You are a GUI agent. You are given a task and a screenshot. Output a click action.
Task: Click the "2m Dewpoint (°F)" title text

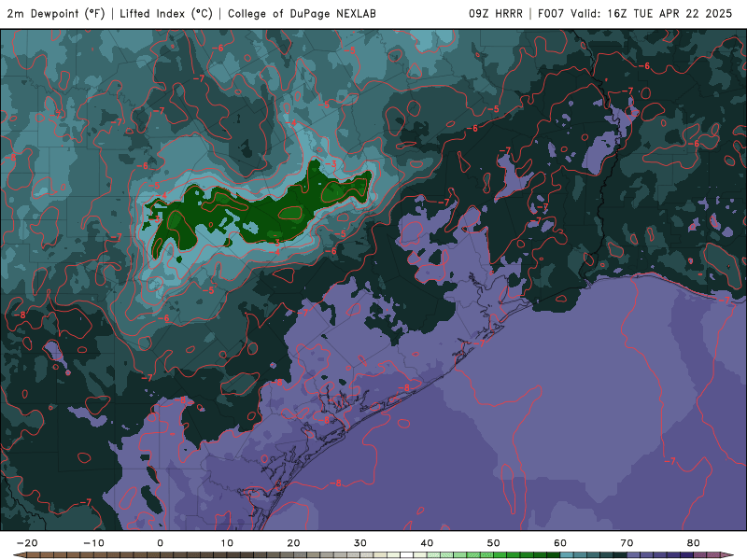point(56,14)
